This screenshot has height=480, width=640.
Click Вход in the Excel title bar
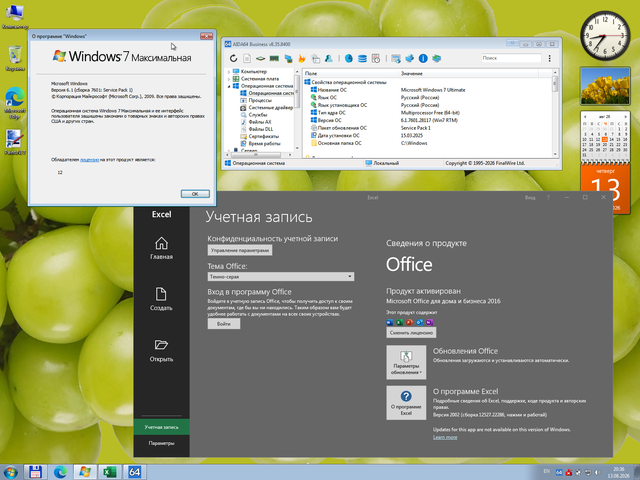(530, 198)
